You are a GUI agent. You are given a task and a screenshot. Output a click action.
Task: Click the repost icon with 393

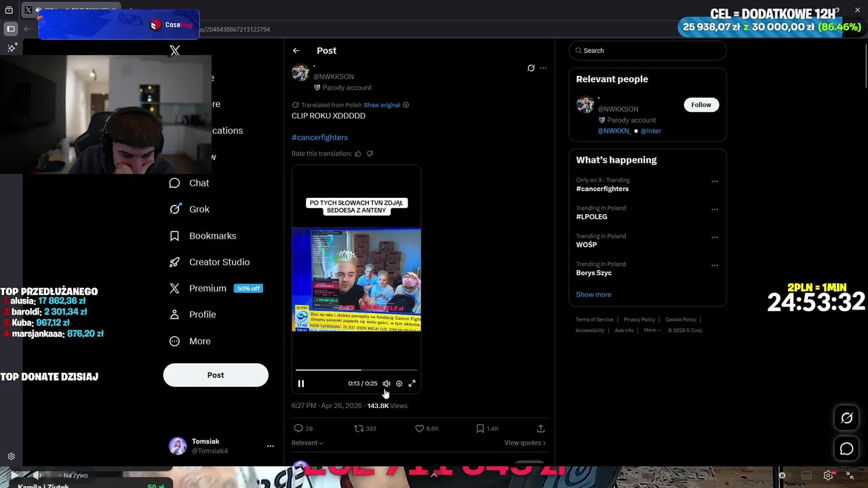tap(365, 428)
